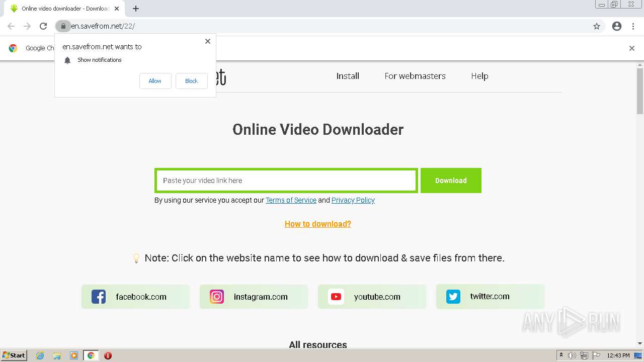Screen dimensions: 644x362
Task: Click the red Opera taskbar icon
Action: (108, 355)
